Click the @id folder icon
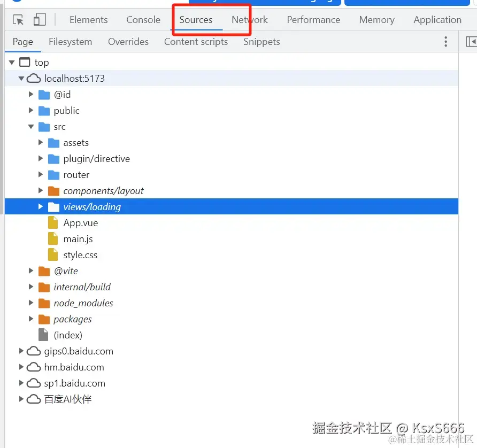The width and height of the screenshot is (477, 448). coord(44,95)
